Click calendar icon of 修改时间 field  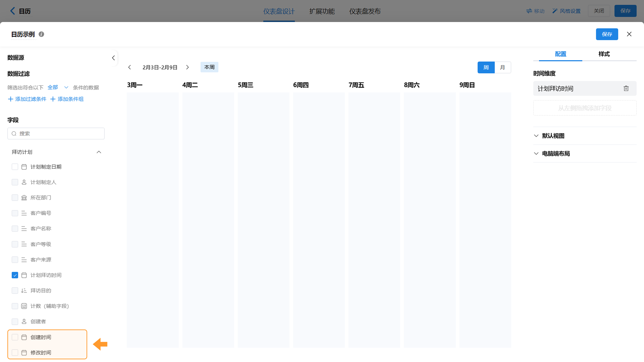coord(24,352)
